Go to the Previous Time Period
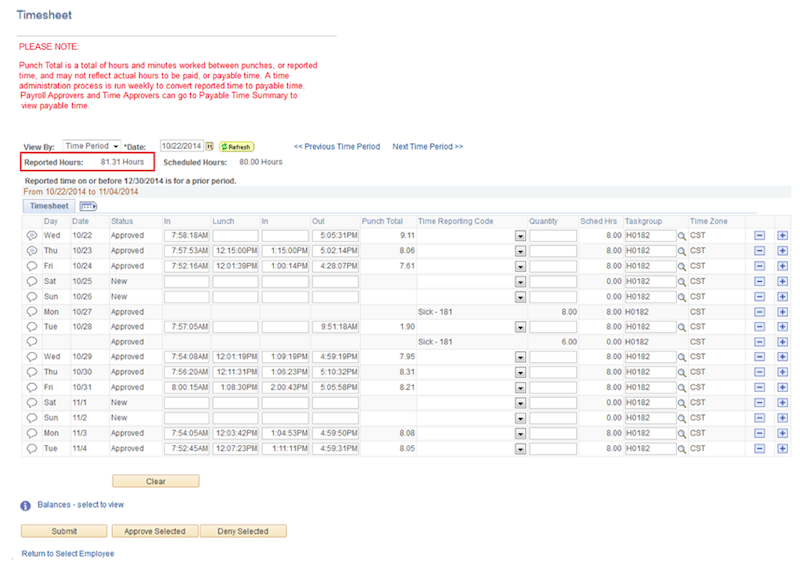Image resolution: width=800 pixels, height=569 pixels. pos(337,147)
